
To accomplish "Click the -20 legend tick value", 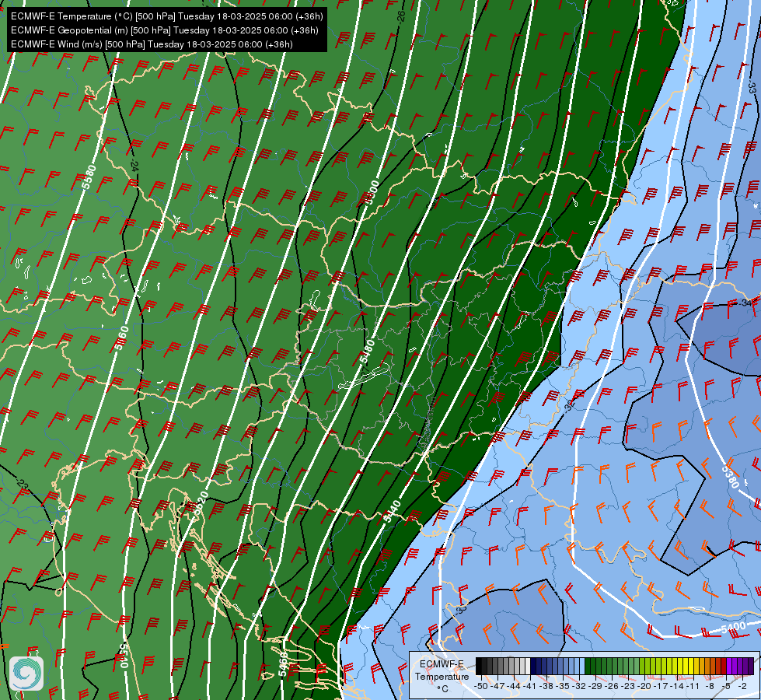I will tap(645, 686).
